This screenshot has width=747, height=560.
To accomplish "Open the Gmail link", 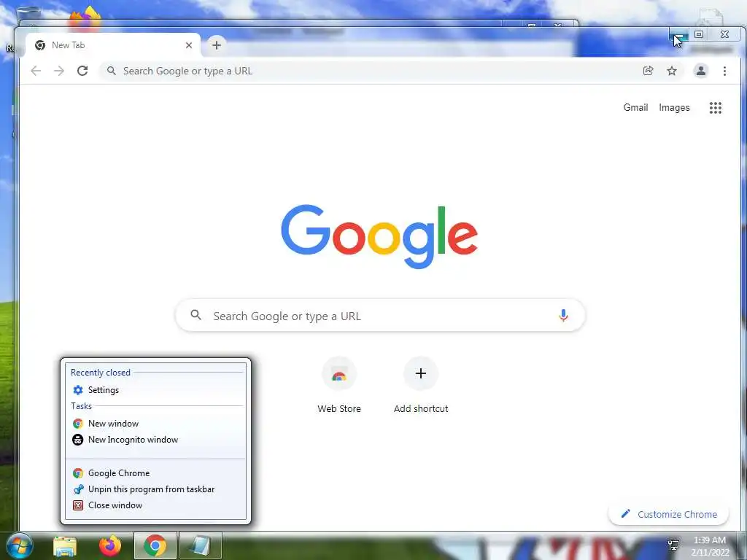I will pos(635,108).
